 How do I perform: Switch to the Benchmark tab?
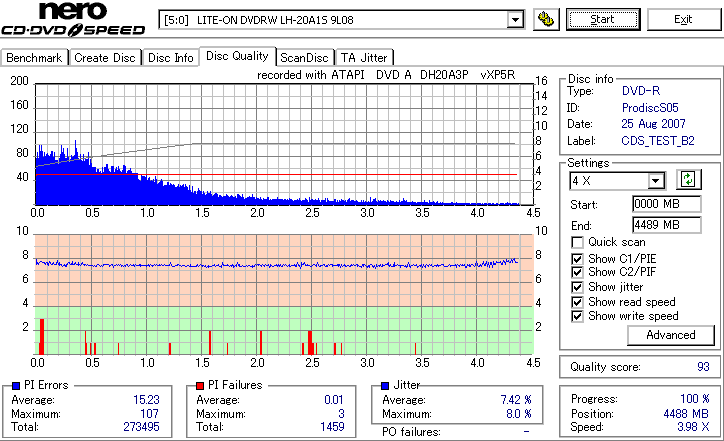click(x=34, y=58)
